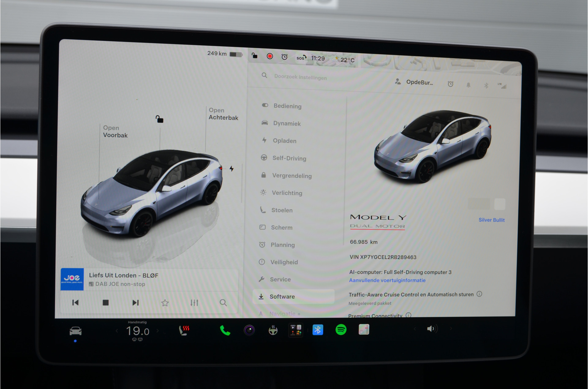
Task: Open the Scherm display settings
Action: 276,227
